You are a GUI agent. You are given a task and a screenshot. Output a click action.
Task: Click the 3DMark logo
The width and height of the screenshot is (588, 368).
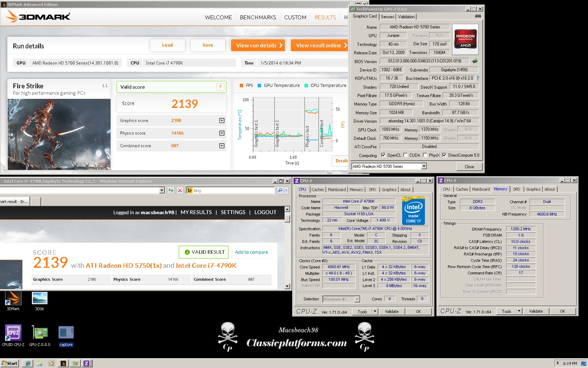pyautogui.click(x=38, y=16)
